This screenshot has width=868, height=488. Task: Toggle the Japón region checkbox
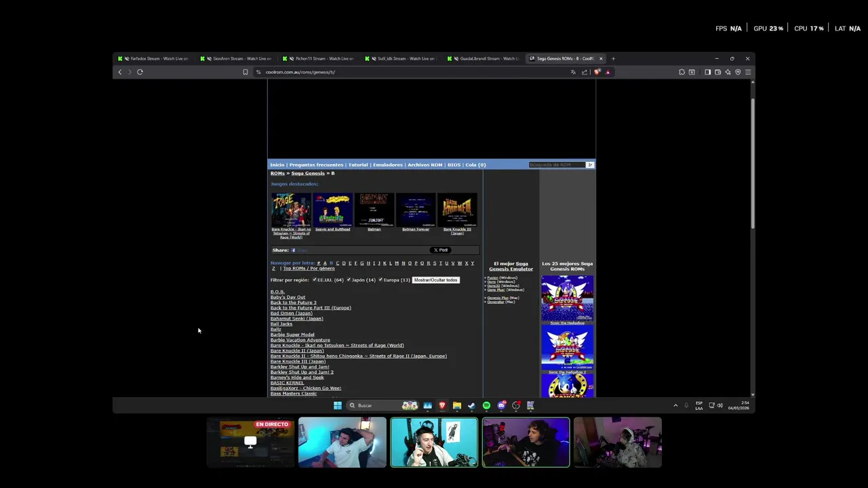(349, 279)
